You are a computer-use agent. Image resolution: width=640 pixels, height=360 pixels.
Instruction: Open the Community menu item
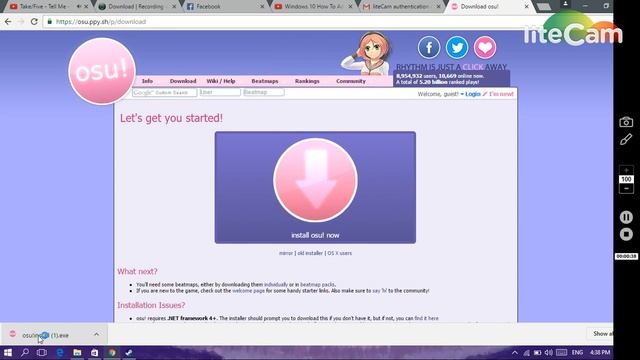[351, 81]
